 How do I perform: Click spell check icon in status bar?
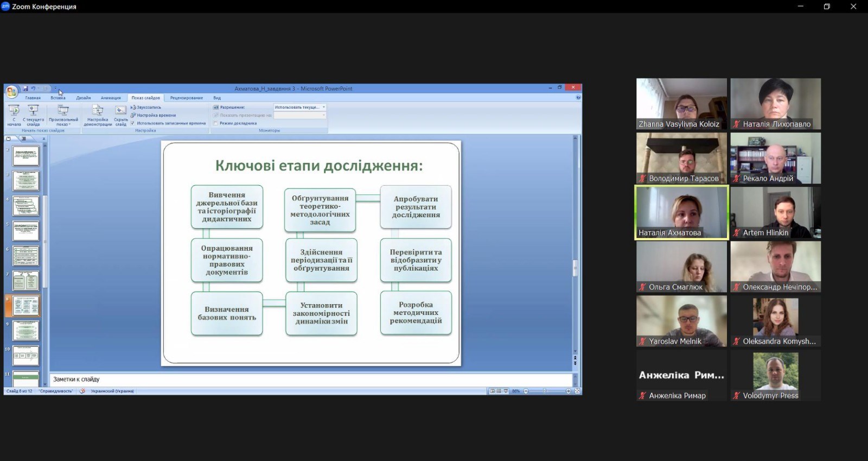(82, 391)
